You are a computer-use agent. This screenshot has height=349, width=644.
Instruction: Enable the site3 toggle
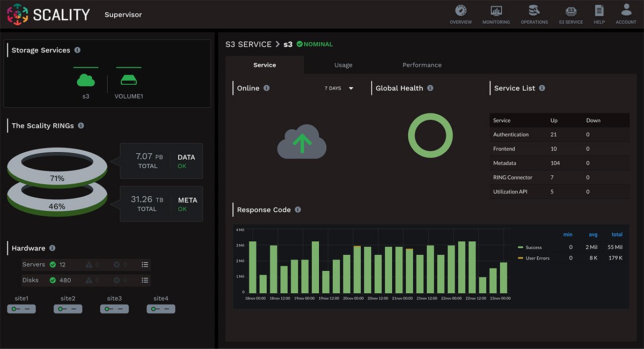[x=114, y=309]
